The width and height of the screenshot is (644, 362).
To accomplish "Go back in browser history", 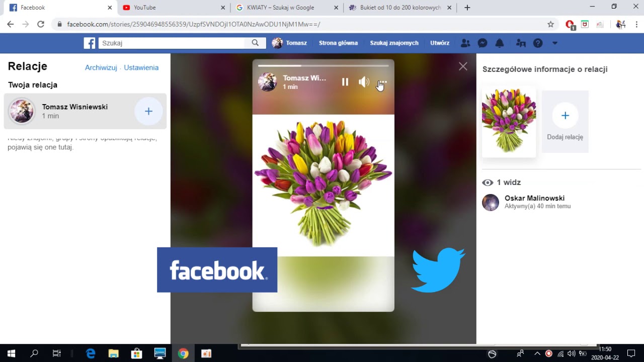I will coord(10,24).
